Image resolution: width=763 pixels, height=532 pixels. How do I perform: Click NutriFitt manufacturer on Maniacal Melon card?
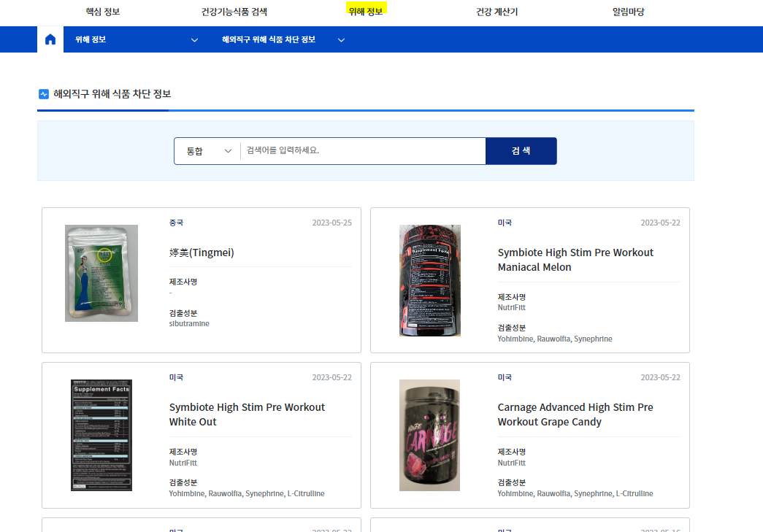[511, 307]
